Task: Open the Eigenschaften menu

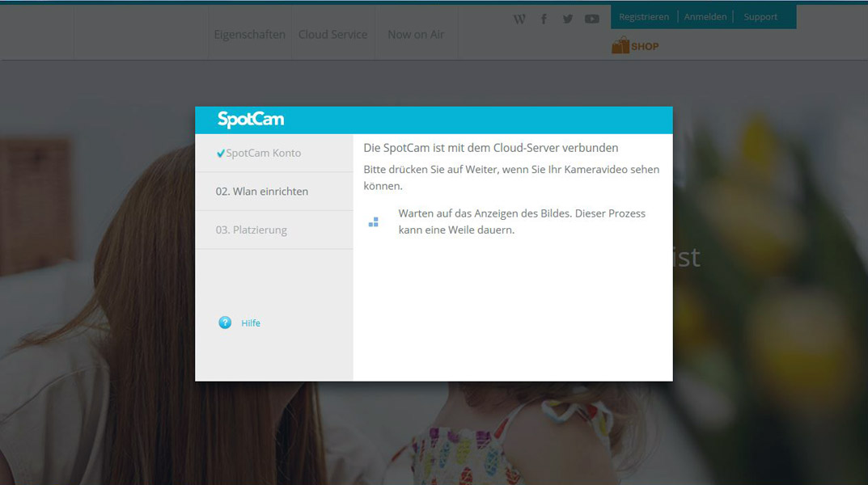Action: (x=250, y=34)
